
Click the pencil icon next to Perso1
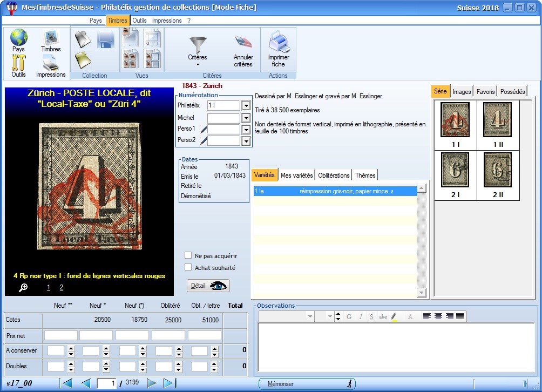pyautogui.click(x=203, y=129)
